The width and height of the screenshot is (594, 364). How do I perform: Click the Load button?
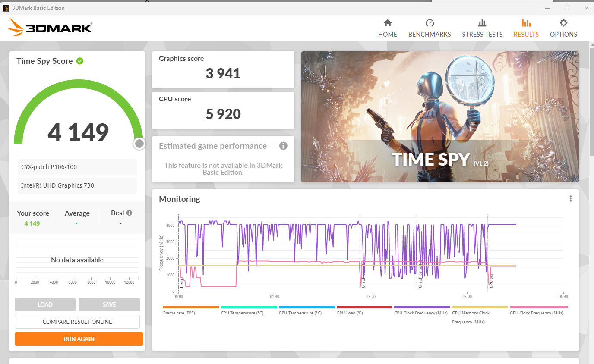[45, 304]
